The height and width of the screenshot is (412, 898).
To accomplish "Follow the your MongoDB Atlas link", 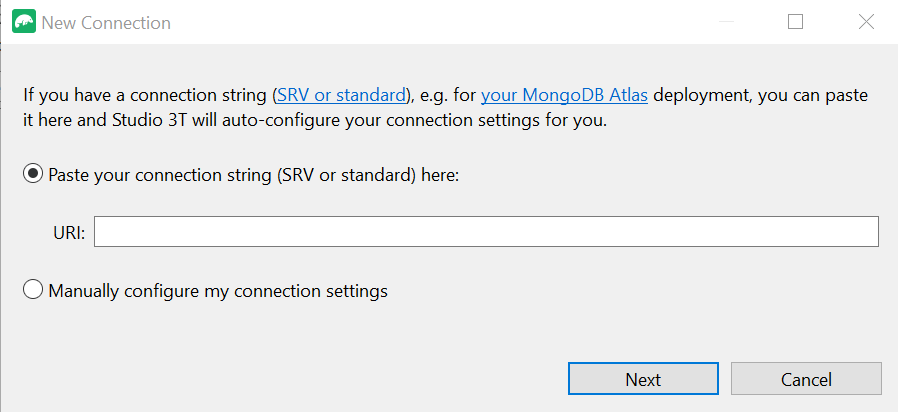I will click(x=564, y=95).
